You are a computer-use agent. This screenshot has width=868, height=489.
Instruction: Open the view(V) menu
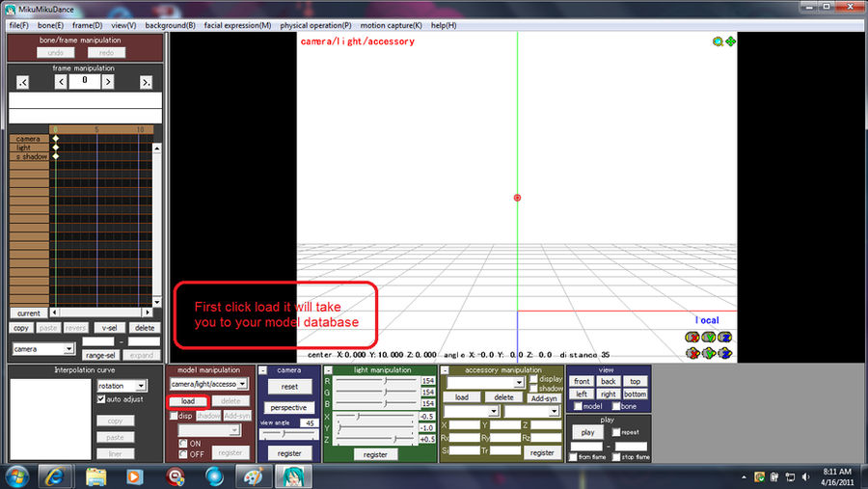click(123, 25)
